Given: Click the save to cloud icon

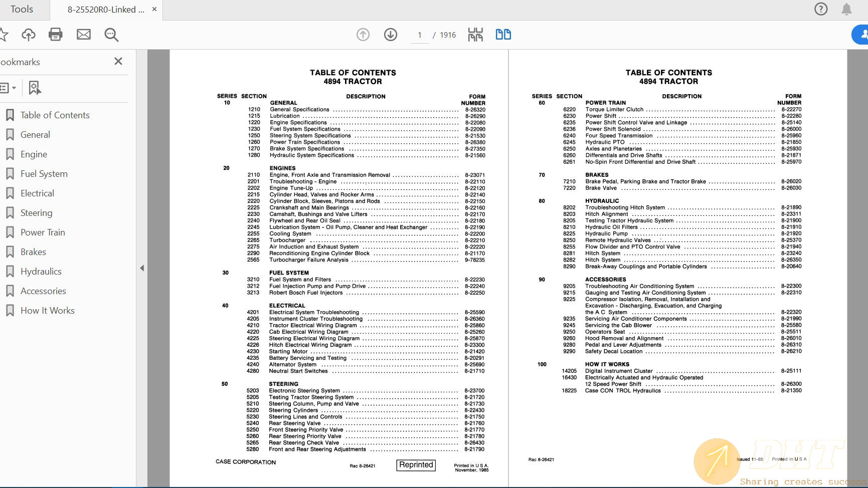Looking at the screenshot, I should [x=29, y=34].
